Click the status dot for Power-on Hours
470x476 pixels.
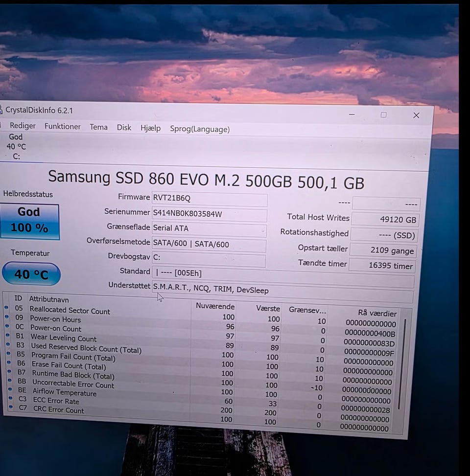tap(7, 317)
